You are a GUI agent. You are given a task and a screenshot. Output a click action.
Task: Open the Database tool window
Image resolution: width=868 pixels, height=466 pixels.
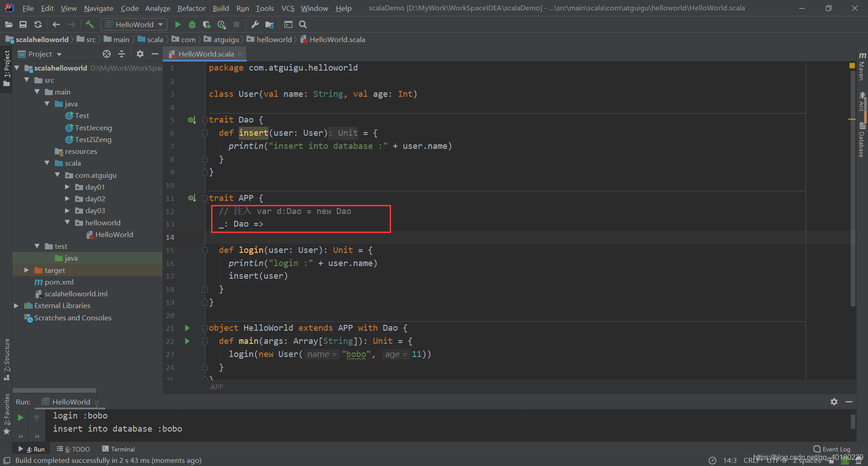[x=862, y=140]
